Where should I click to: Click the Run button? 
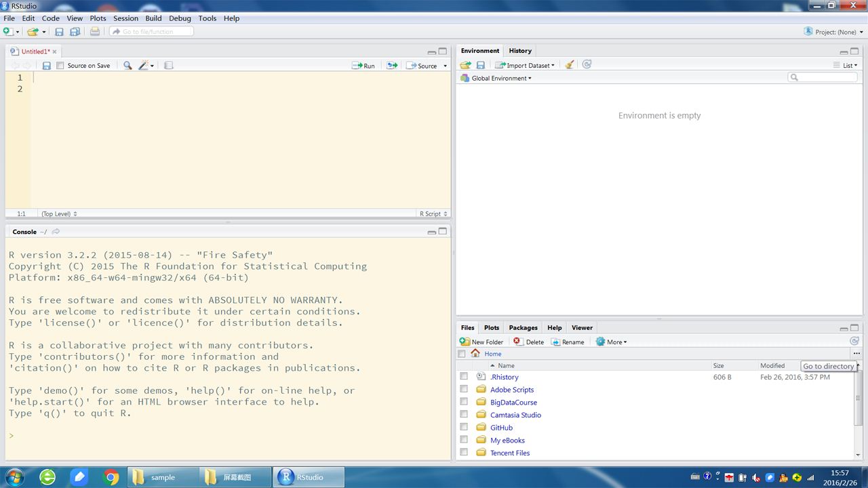coord(363,66)
